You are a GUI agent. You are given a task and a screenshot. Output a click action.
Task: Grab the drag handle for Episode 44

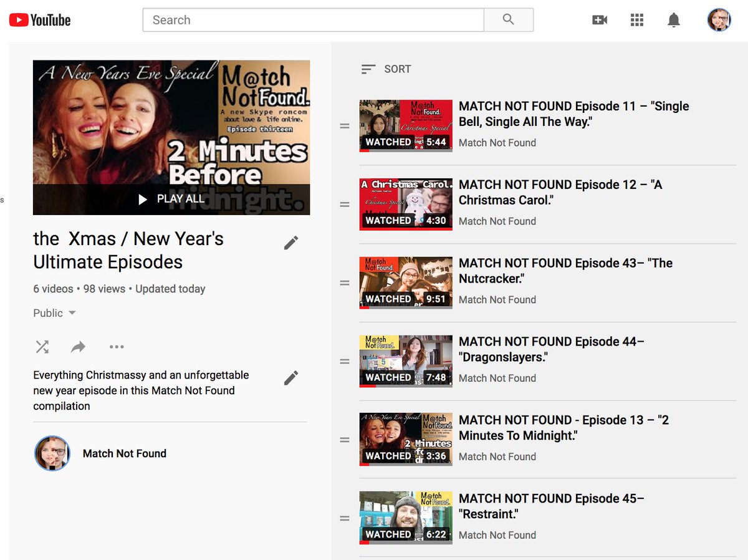(345, 362)
